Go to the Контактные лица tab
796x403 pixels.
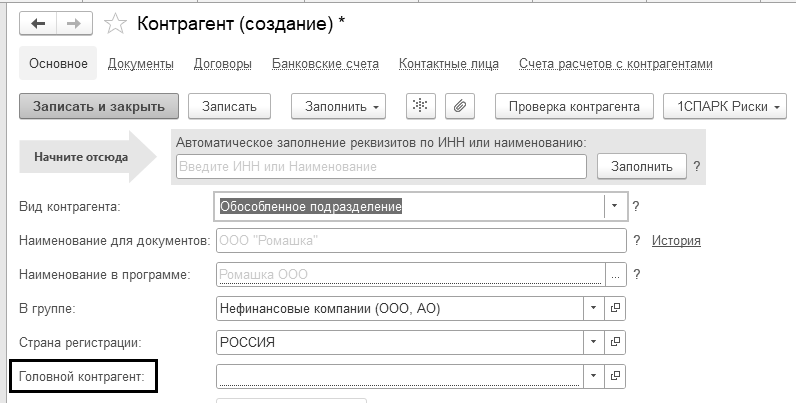(449, 64)
